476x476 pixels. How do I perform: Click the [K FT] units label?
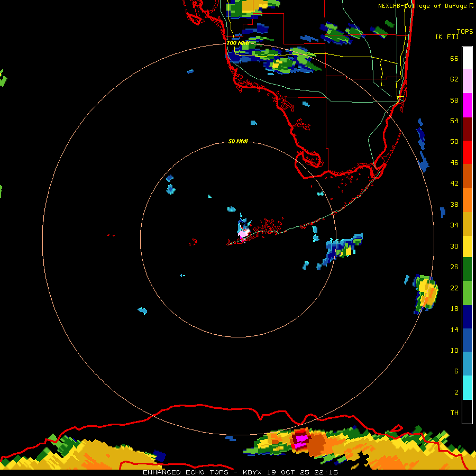coord(447,36)
